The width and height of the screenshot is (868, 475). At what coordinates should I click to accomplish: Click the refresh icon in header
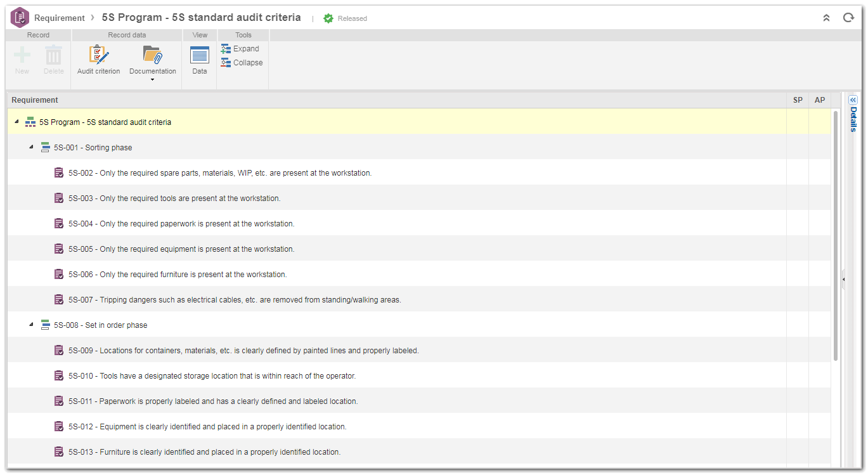click(848, 18)
